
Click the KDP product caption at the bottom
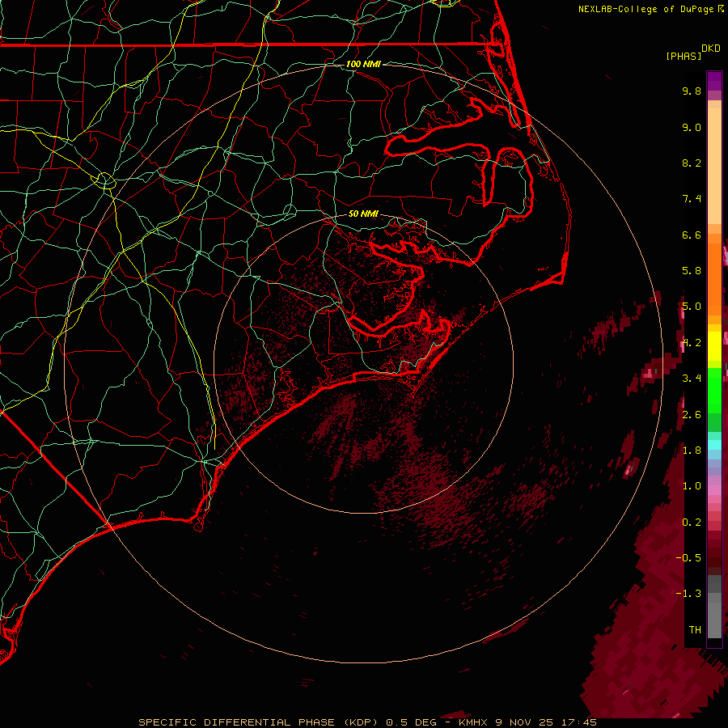367,722
